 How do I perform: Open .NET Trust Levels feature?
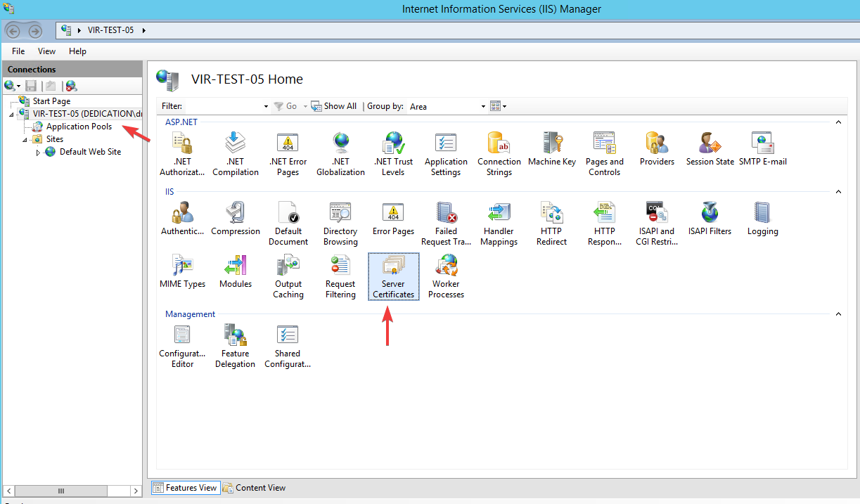393,155
